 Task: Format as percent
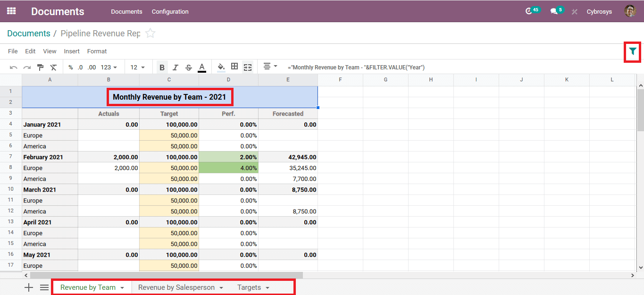[71, 67]
